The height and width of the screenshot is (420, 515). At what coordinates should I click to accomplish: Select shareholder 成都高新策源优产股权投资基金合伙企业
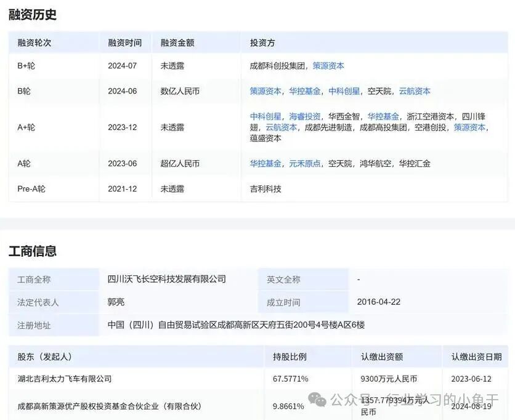(110, 406)
